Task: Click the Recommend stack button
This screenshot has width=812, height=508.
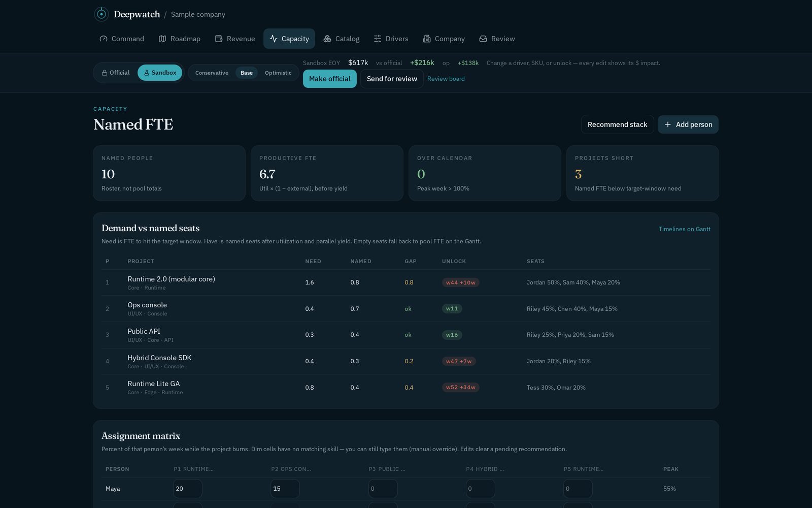Action: 617,124
